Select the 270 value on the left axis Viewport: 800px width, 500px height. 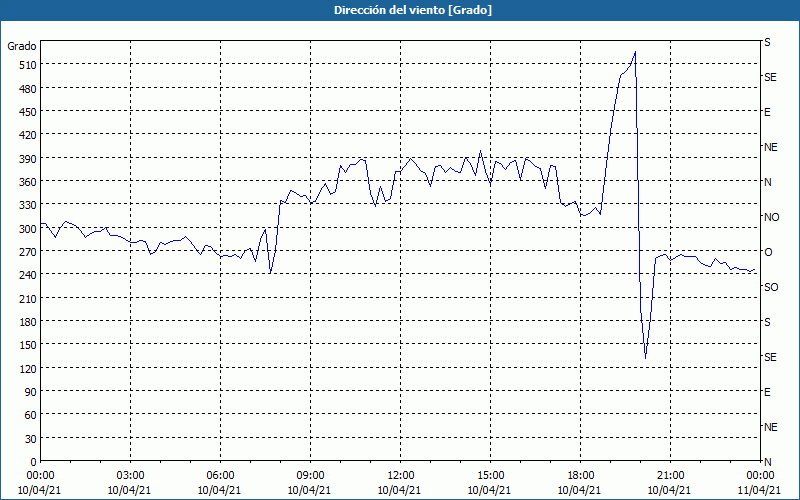coord(28,252)
